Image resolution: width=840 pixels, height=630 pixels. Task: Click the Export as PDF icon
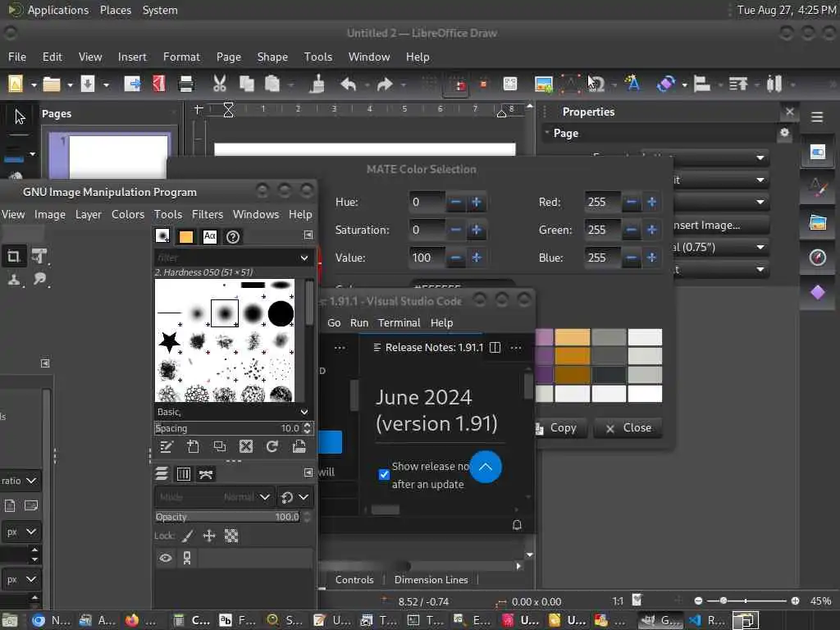click(x=159, y=84)
